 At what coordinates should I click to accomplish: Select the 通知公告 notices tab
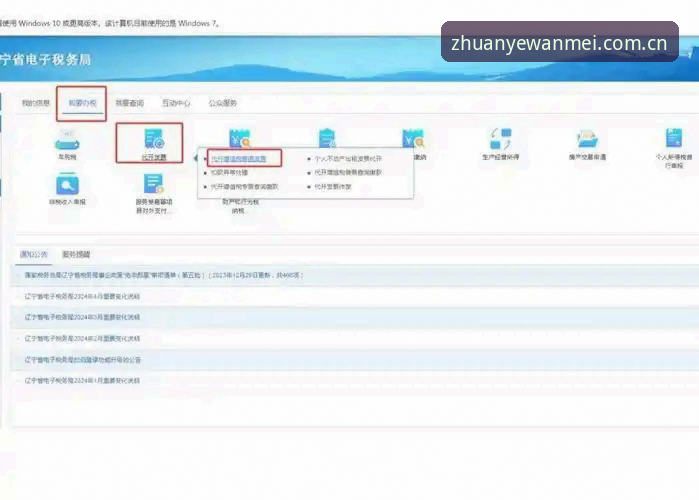tap(34, 254)
